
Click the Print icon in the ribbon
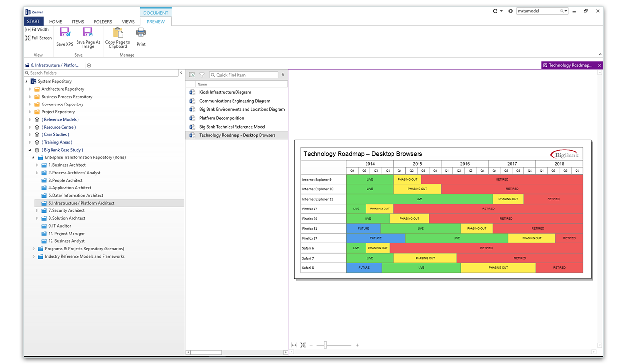click(141, 33)
